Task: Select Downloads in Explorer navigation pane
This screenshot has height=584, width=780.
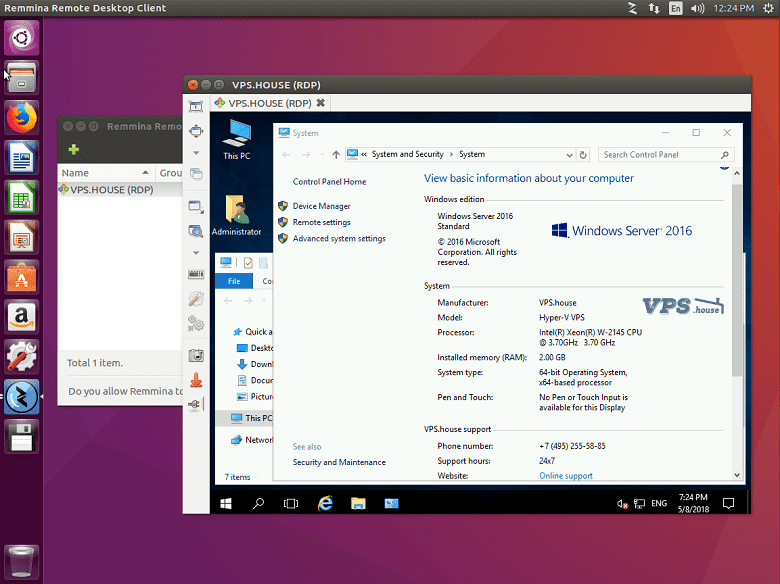Action: [255, 364]
